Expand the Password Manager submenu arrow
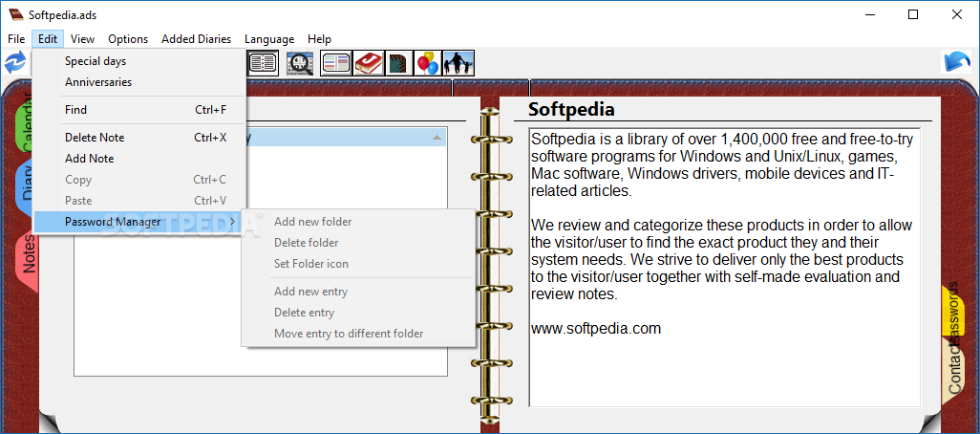 (232, 222)
